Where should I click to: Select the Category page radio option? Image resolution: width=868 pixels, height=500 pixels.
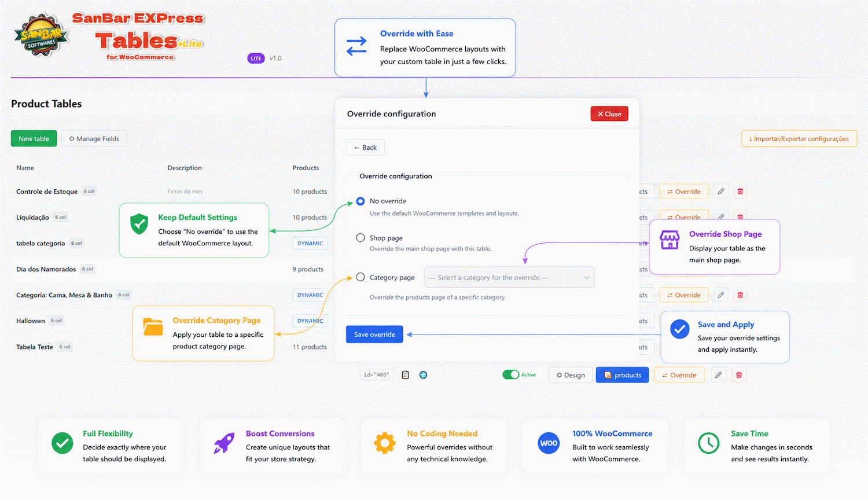click(x=361, y=277)
